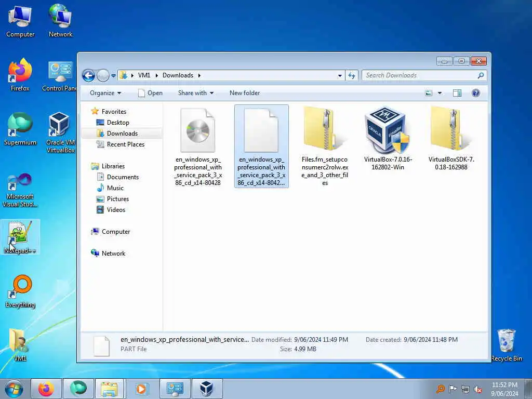The height and width of the screenshot is (399, 532).
Task: Open Control Panel taskbar button
Action: [x=175, y=389]
